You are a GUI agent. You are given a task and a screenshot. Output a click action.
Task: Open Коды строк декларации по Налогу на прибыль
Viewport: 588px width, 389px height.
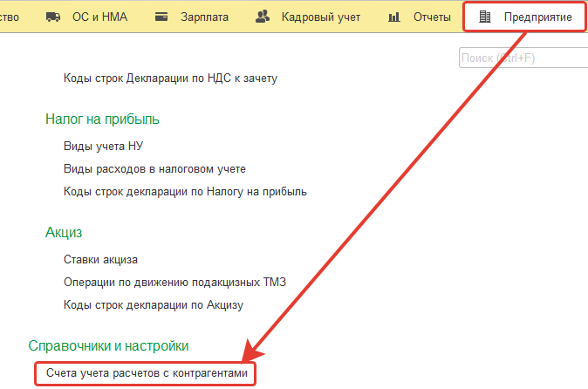[x=185, y=192]
